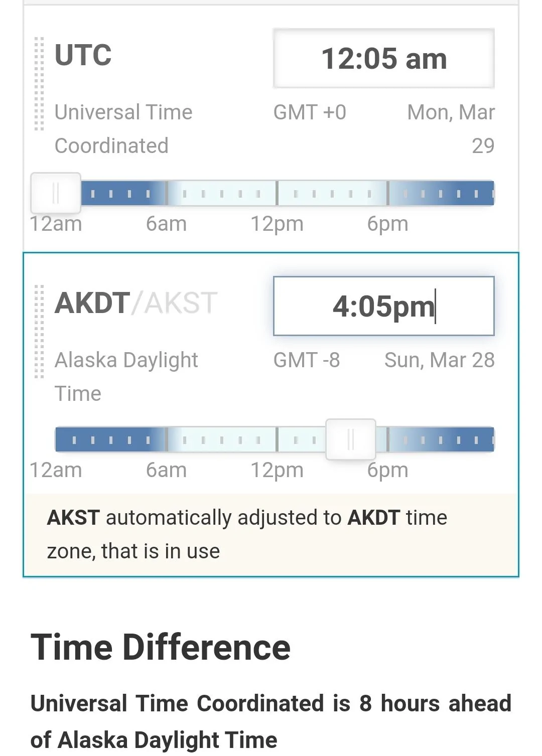Screen dimensions: 542x756
Task: Click the UTC row drag handle
Action: (39, 84)
